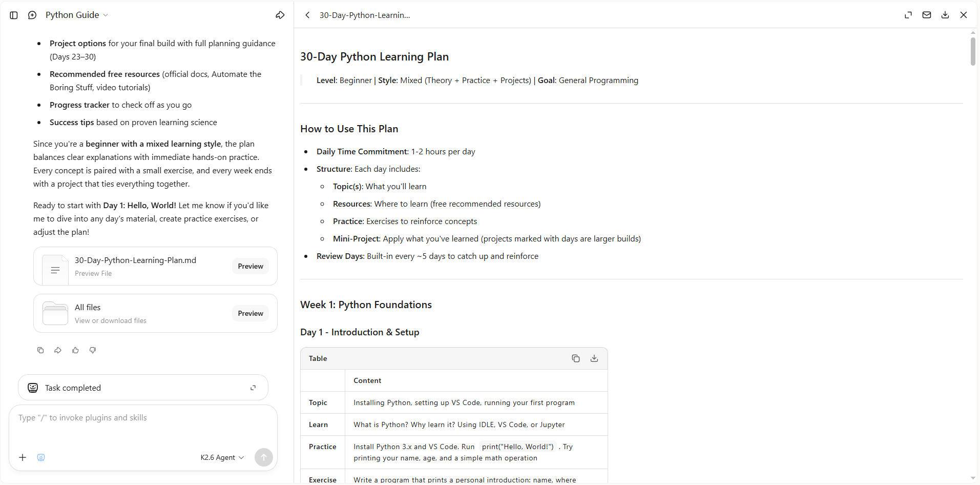Screen dimensions: 980x485
Task: Open the skills plugin icon in input
Action: 41,457
